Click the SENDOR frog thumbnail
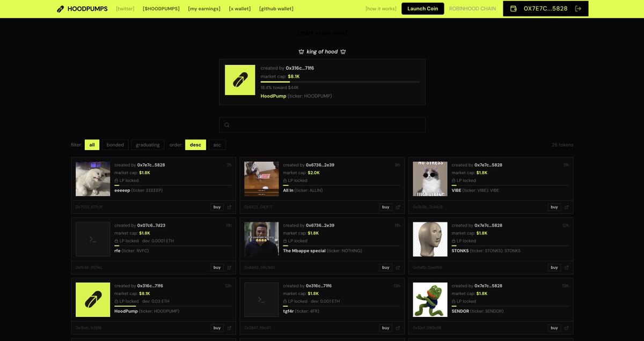The height and width of the screenshot is (341, 644). (430, 300)
